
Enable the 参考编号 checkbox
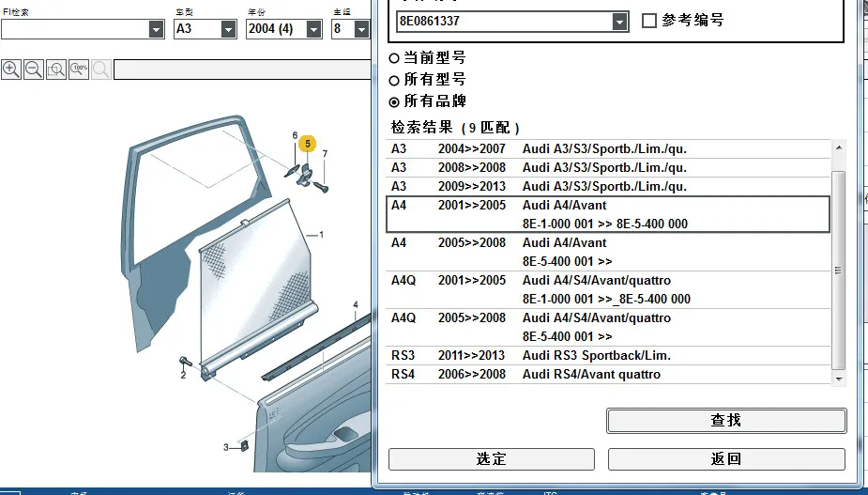[x=649, y=21]
